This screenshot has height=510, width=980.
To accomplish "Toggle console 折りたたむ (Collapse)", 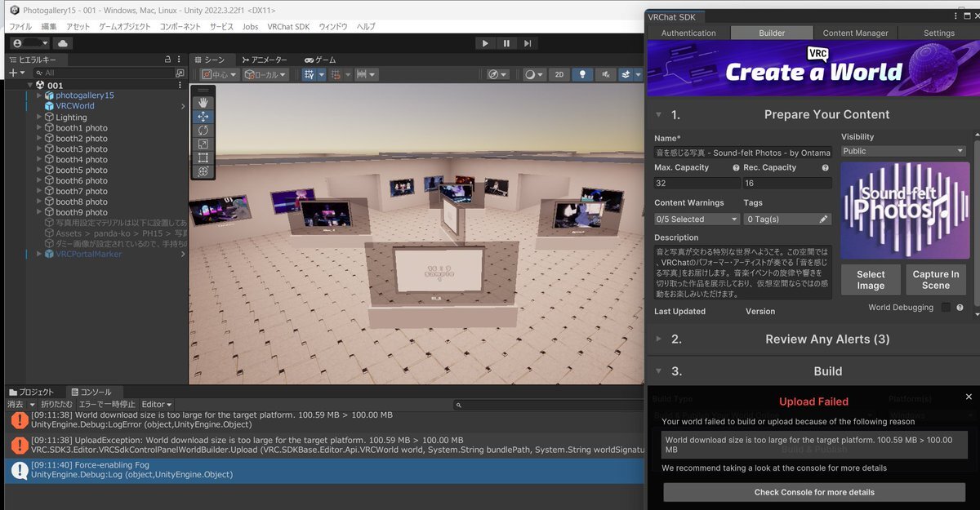I will click(57, 405).
